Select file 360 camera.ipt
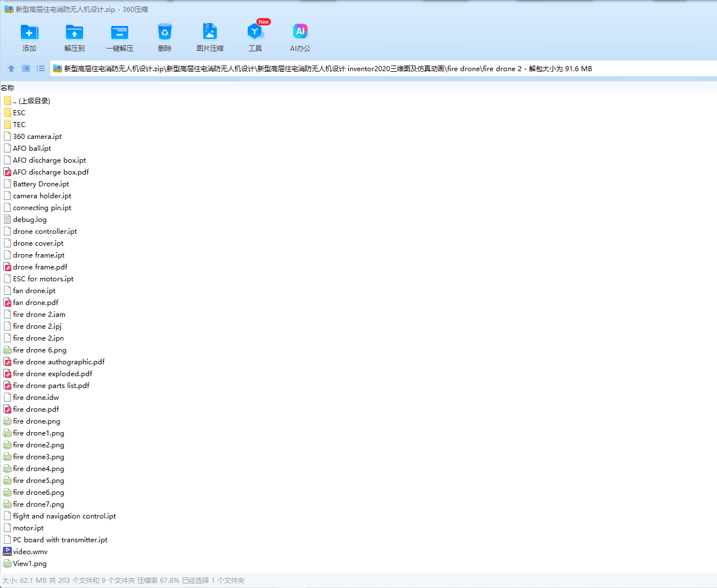Screen dimensions: 717x588 click(x=33, y=136)
